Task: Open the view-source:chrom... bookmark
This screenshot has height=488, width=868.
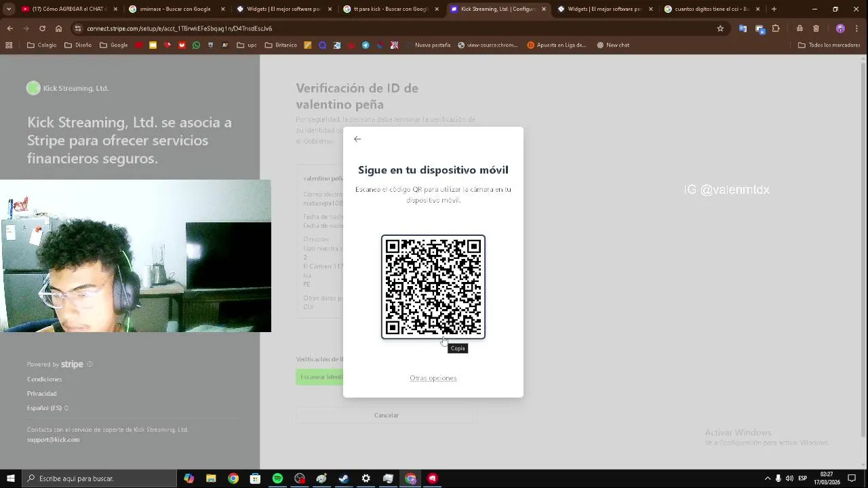Action: point(488,45)
